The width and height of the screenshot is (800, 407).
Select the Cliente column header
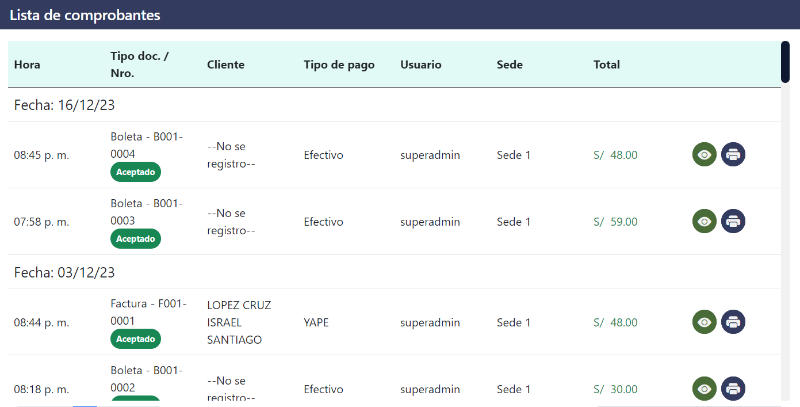click(x=226, y=65)
